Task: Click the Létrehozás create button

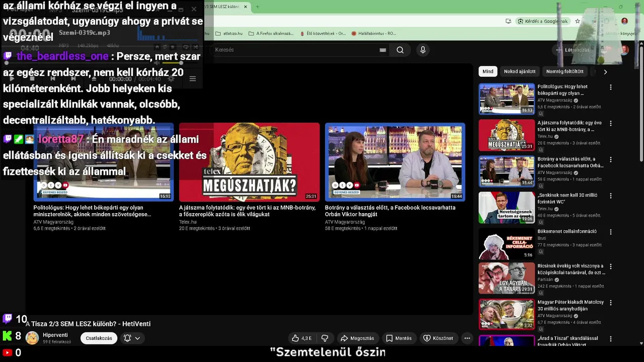Action: pyautogui.click(x=572, y=50)
